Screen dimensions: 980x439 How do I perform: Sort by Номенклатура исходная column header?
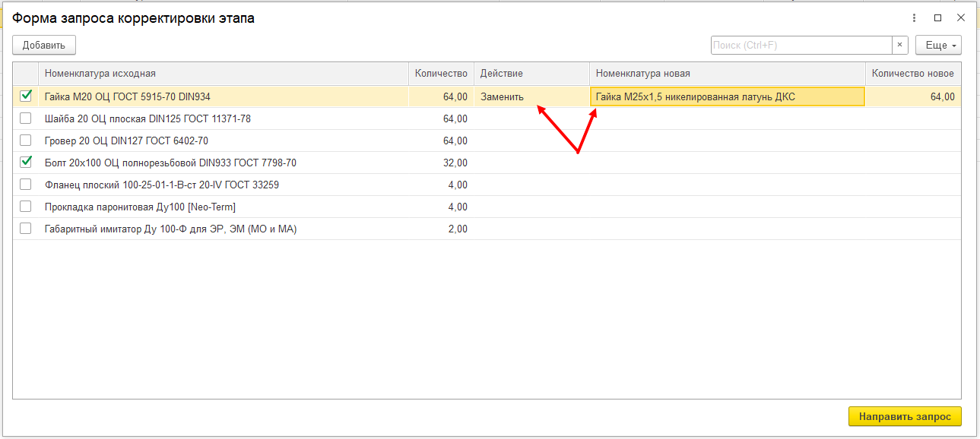pos(223,74)
